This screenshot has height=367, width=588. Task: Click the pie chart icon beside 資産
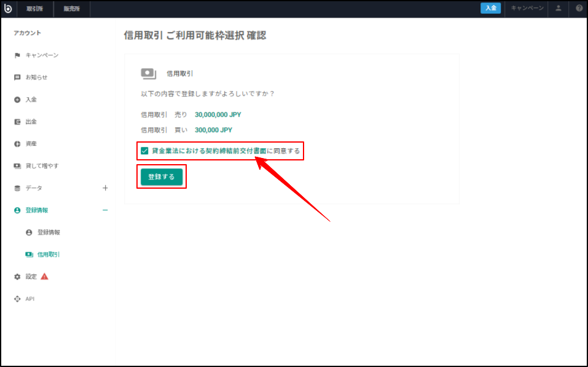pyautogui.click(x=17, y=144)
